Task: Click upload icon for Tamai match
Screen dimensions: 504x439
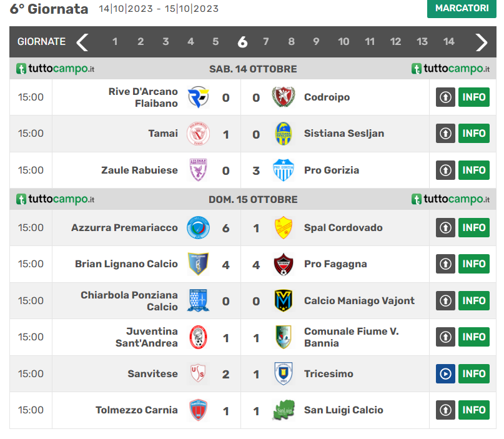Action: (x=445, y=134)
